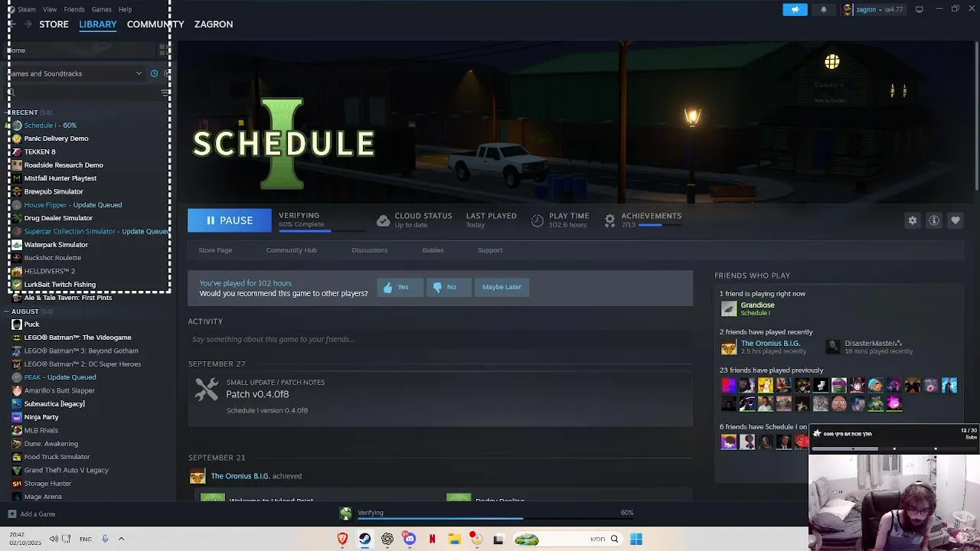Image resolution: width=980 pixels, height=551 pixels.
Task: Open the Friends menu
Action: click(74, 9)
